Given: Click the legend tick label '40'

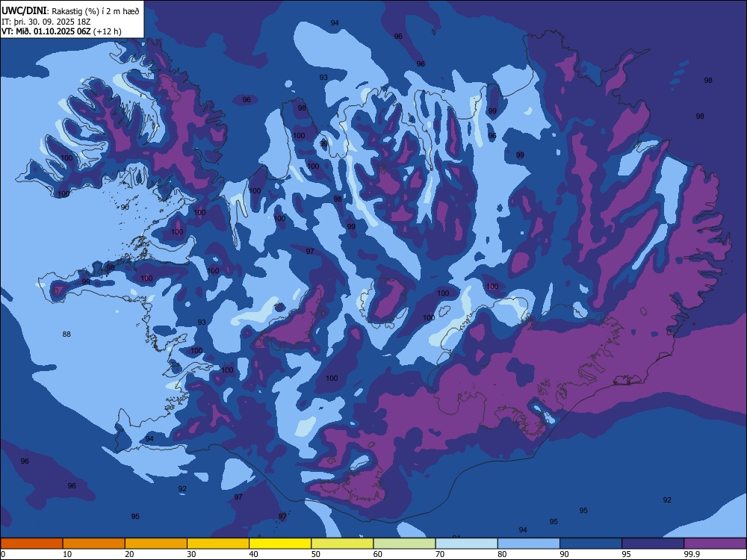Looking at the screenshot, I should tap(253, 554).
